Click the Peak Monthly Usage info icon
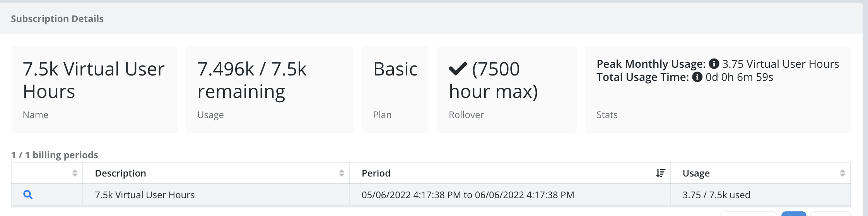 point(714,64)
